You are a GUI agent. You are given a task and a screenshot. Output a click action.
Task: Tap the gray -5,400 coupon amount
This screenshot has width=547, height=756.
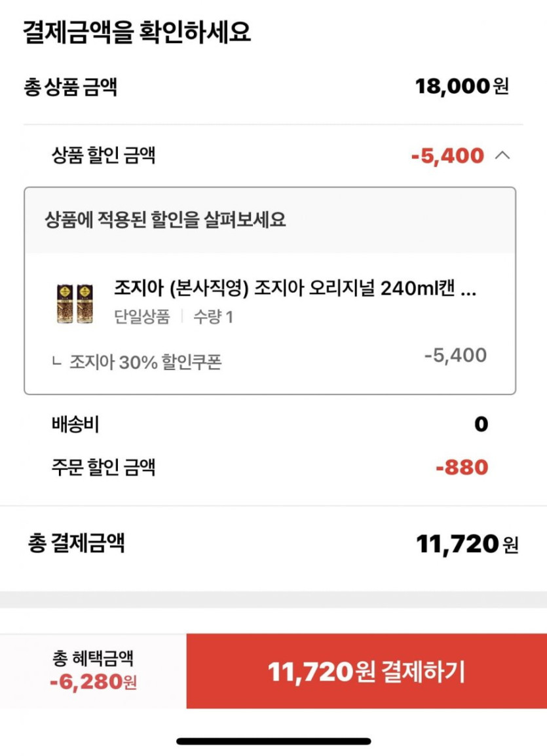(455, 356)
